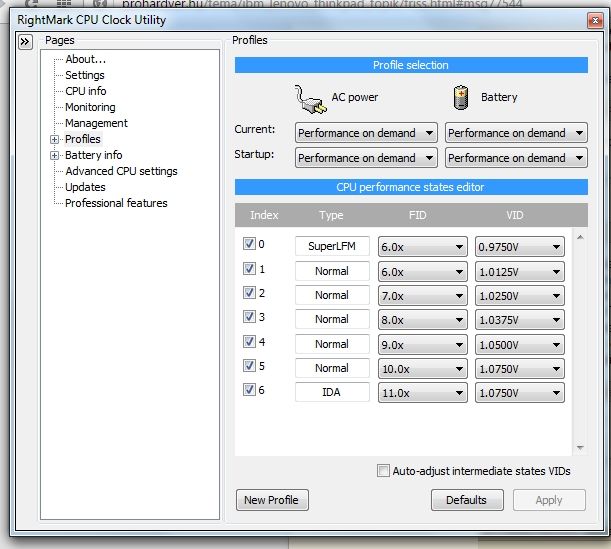Screen dimensions: 611x549
Task: Click the states list scroll-up arrow
Action: click(580, 237)
